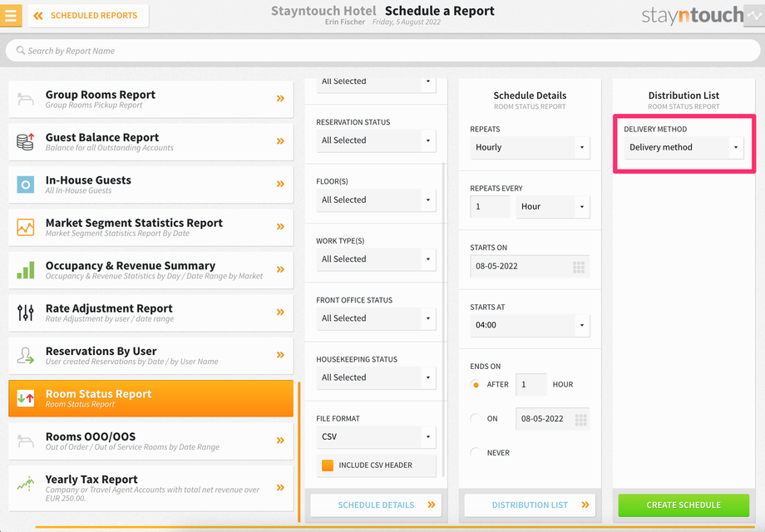Click the Guest Balance Report coins icon
Image resolution: width=765 pixels, height=532 pixels.
[26, 141]
